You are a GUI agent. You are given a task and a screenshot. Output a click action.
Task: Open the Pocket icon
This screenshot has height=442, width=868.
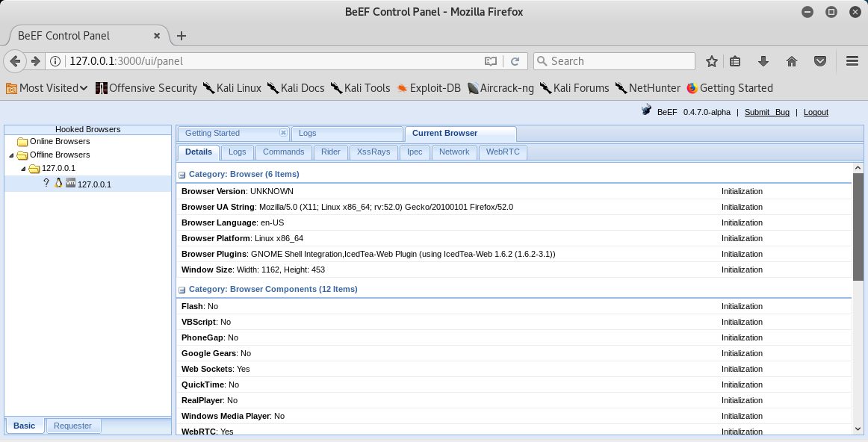[x=820, y=61]
